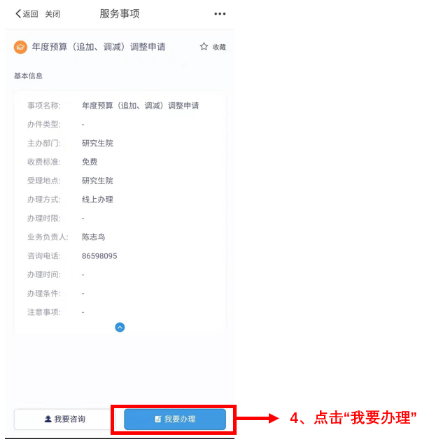The height and width of the screenshot is (440, 437).
Task: Click the 我要办理 blue button
Action: pos(175,419)
